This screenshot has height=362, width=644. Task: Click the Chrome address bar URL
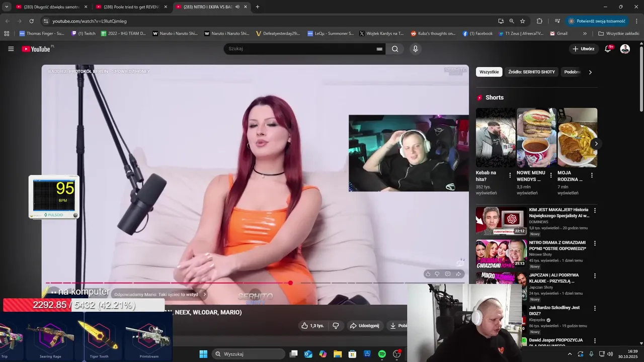coord(90,21)
